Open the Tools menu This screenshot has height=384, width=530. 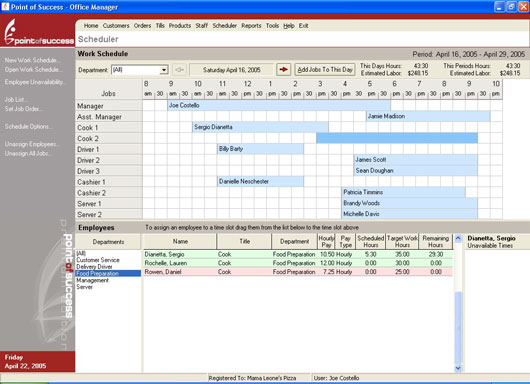pos(272,26)
